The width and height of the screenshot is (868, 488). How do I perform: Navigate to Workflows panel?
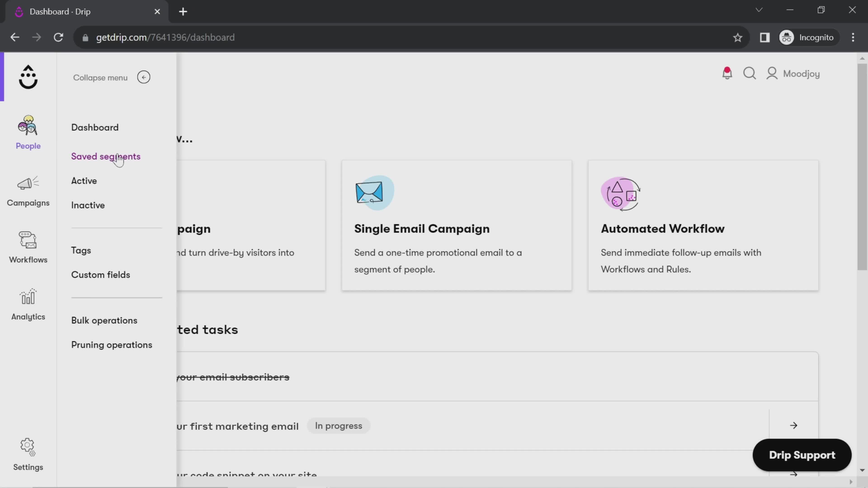click(x=28, y=246)
